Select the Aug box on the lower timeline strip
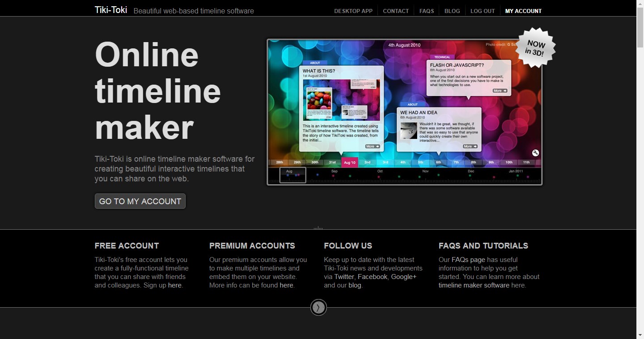This screenshot has height=339, width=644. click(292, 175)
